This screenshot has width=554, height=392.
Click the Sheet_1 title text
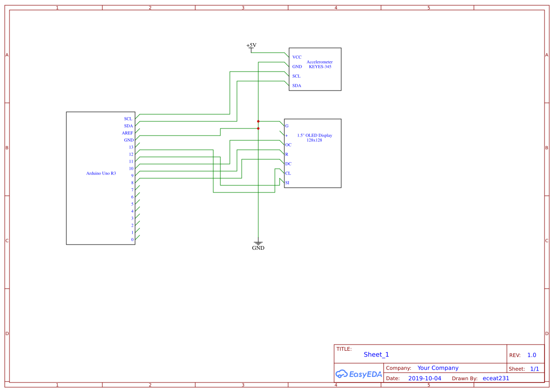(376, 354)
